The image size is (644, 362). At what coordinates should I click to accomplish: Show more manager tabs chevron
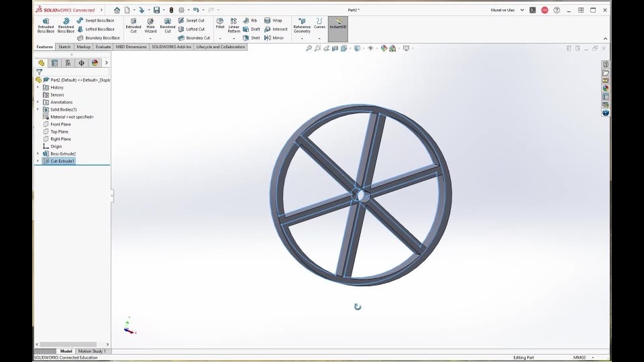click(107, 63)
